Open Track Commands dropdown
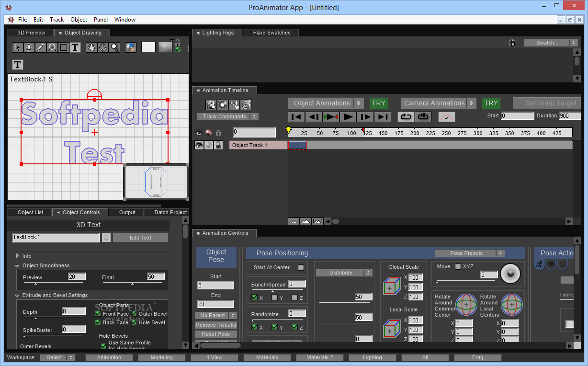The width and height of the screenshot is (588, 366). click(228, 116)
